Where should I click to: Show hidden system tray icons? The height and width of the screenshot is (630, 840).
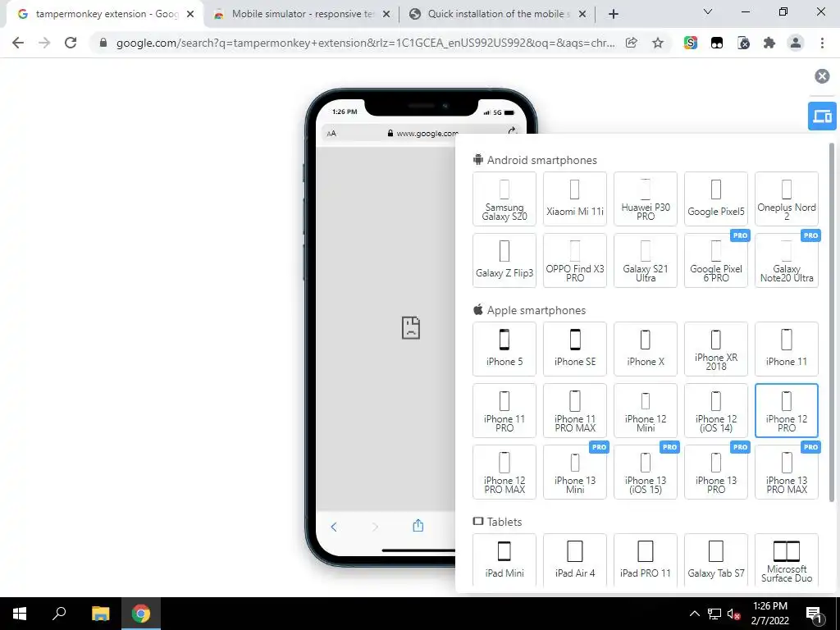pyautogui.click(x=694, y=614)
